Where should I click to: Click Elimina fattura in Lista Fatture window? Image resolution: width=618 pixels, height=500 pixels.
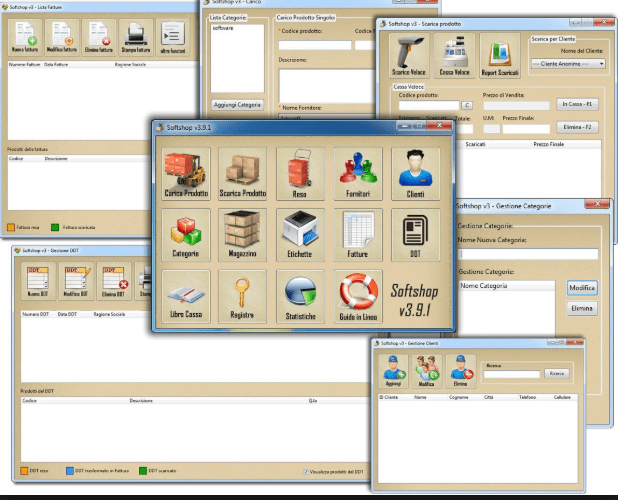coord(99,37)
